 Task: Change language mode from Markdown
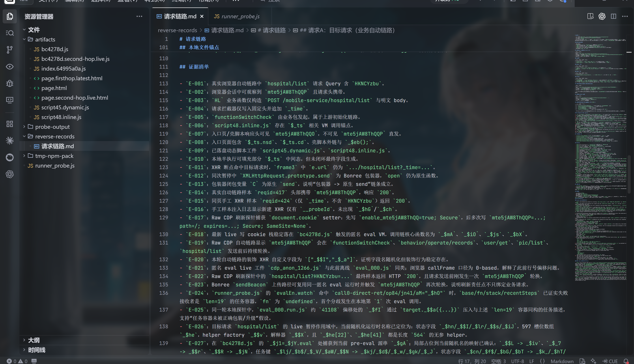562,361
